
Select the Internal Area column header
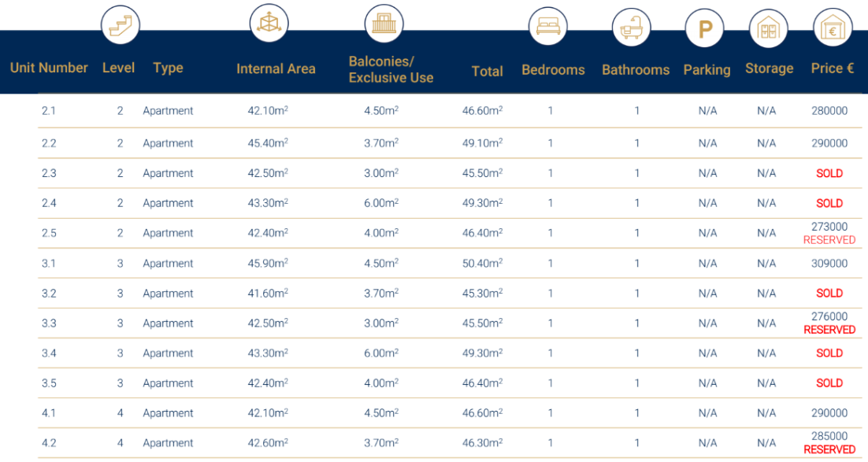click(276, 69)
